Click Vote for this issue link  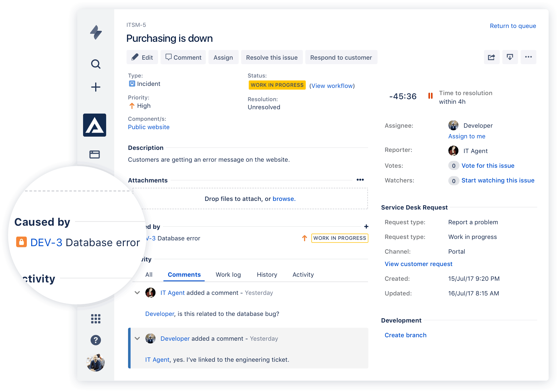[x=488, y=165]
